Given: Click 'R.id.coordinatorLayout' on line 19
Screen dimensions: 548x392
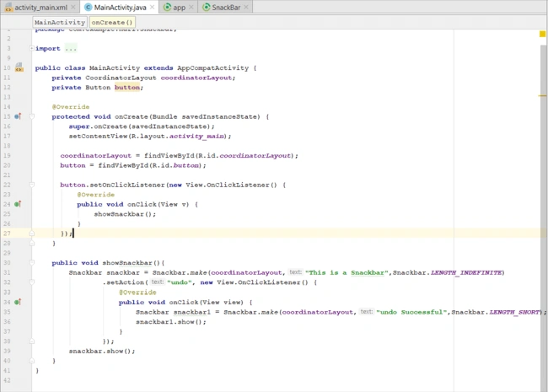Looking at the screenshot, I should pyautogui.click(x=245, y=155).
